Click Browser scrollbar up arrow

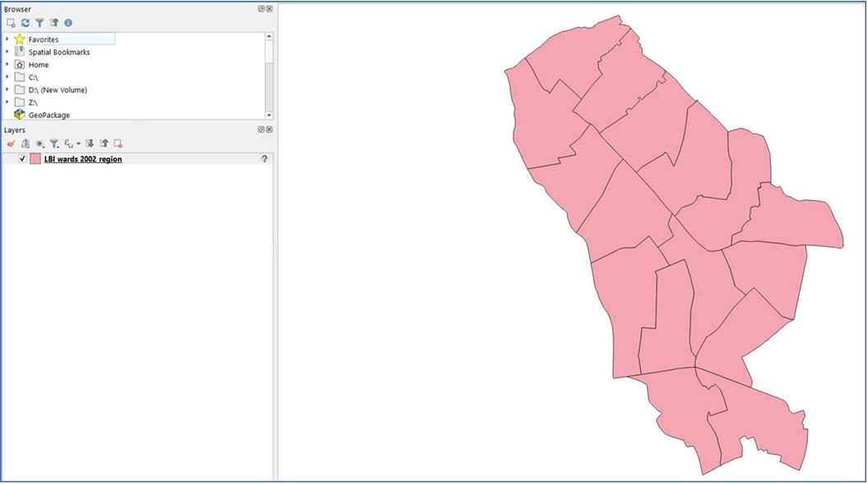(x=269, y=36)
